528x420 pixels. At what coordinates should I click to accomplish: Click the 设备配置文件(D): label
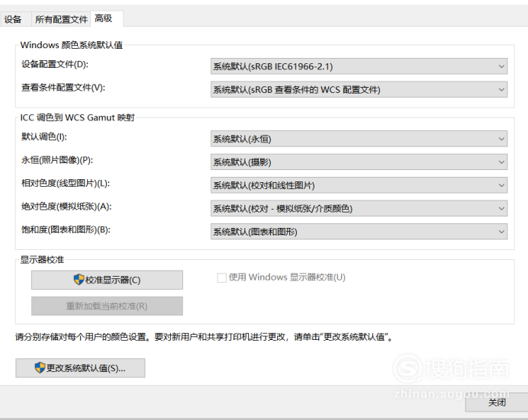55,64
